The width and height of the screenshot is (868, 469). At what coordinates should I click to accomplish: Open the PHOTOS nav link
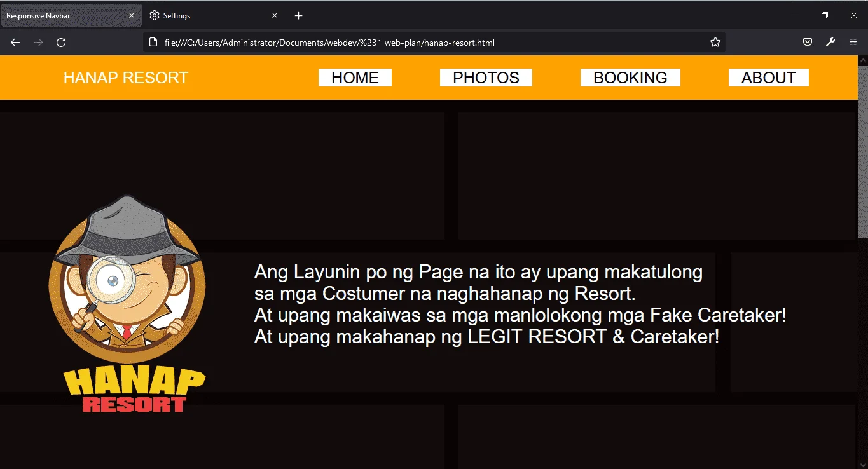tap(486, 78)
